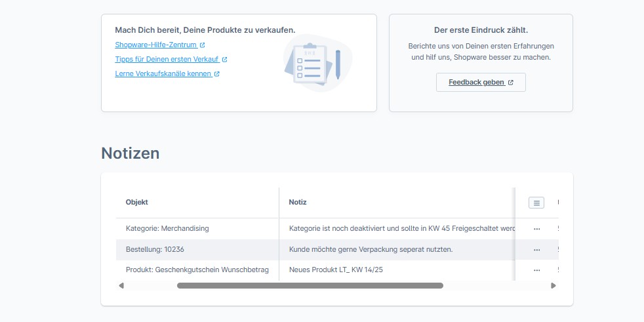
Task: Click the note text Neues Produkt LT_ KW 14/25
Action: [334, 270]
